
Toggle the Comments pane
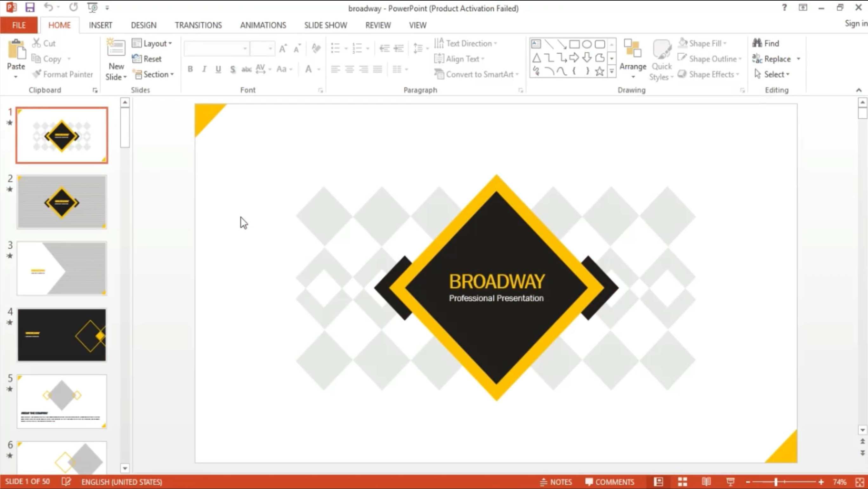pyautogui.click(x=609, y=482)
